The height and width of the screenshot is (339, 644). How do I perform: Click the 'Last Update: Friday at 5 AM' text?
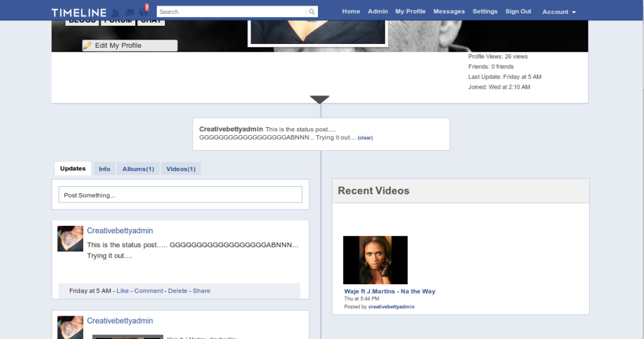click(505, 77)
